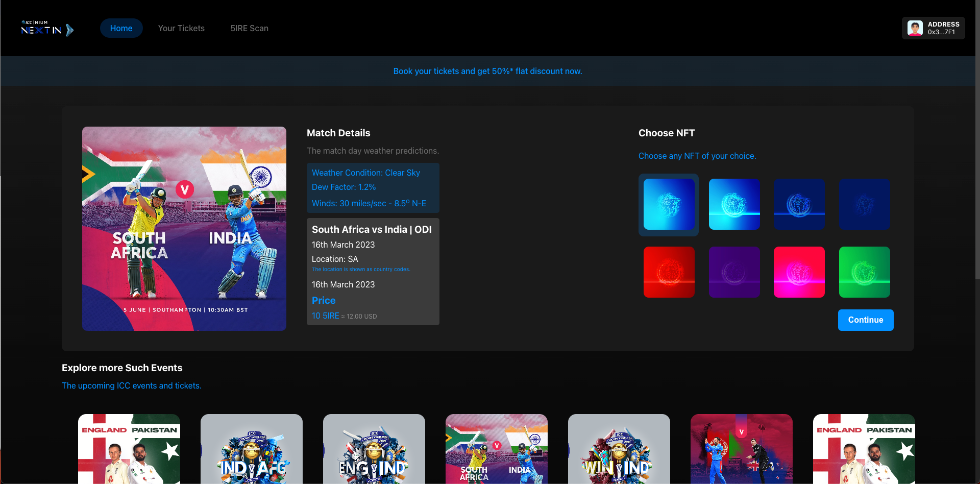
Task: Pick the dark purple NFT
Action: coord(734,272)
